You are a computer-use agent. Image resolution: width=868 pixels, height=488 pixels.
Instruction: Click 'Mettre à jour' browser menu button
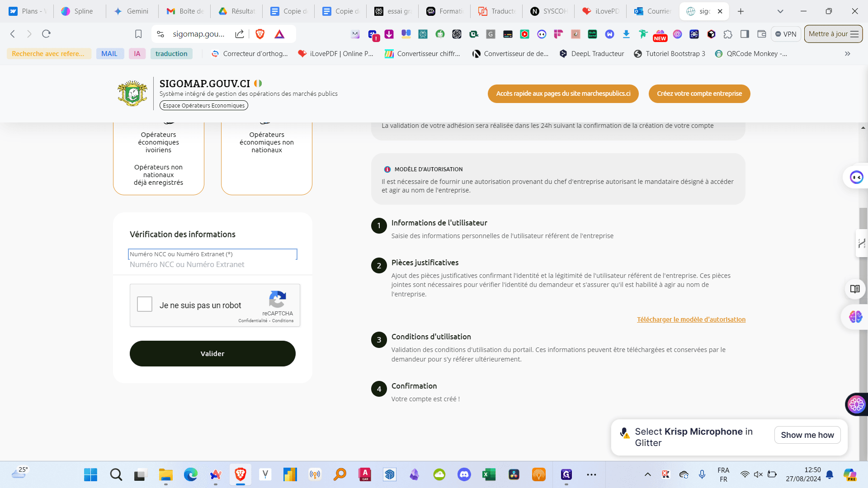(x=833, y=34)
